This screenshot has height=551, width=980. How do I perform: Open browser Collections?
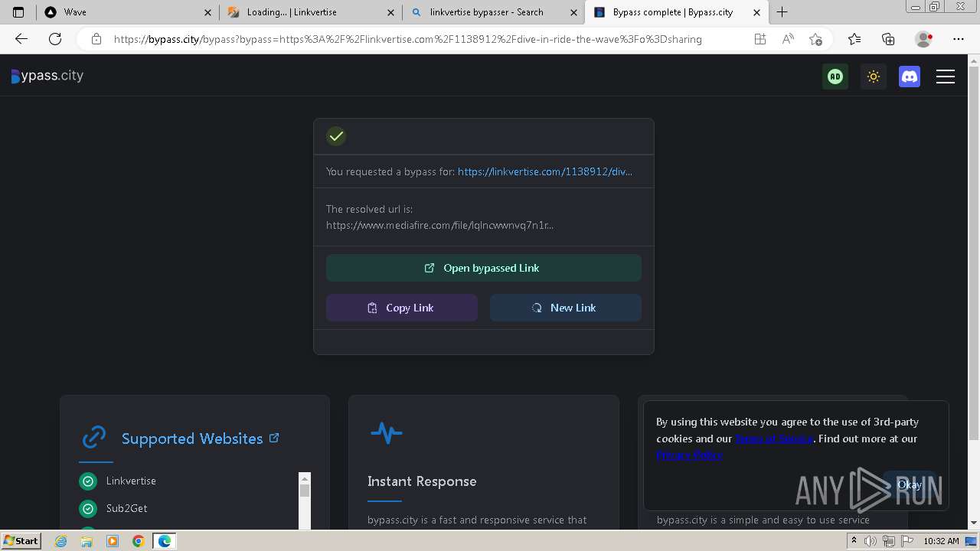point(888,39)
